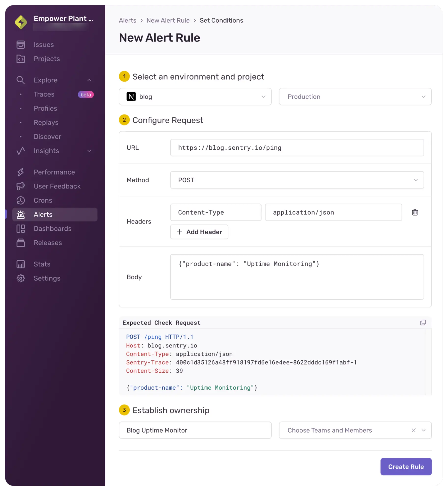Click the 'Content-Size: 39' line
Viewport: 448px width, 491px height.
tap(154, 371)
